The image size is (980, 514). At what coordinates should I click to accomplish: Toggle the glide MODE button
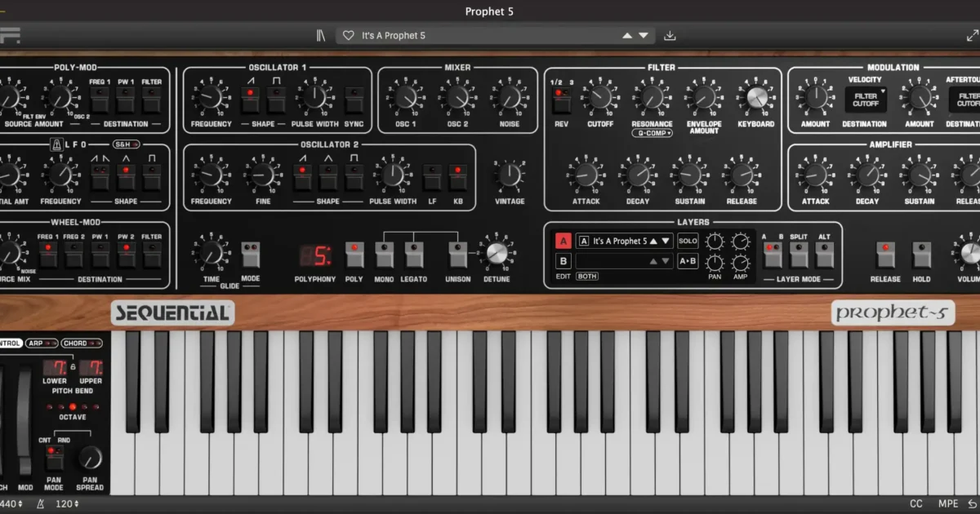tap(250, 255)
